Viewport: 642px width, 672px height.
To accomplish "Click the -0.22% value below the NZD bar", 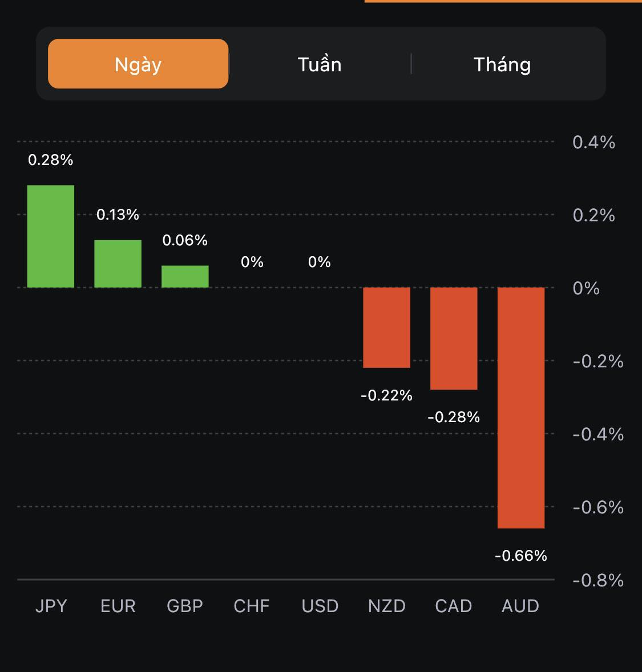I will click(x=386, y=395).
